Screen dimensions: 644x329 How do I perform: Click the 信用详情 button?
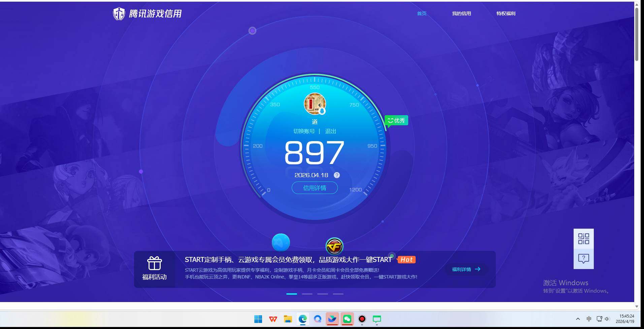[314, 188]
